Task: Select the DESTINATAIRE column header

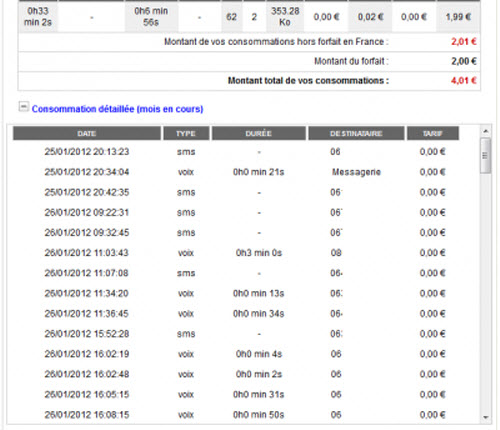Action: [x=356, y=133]
